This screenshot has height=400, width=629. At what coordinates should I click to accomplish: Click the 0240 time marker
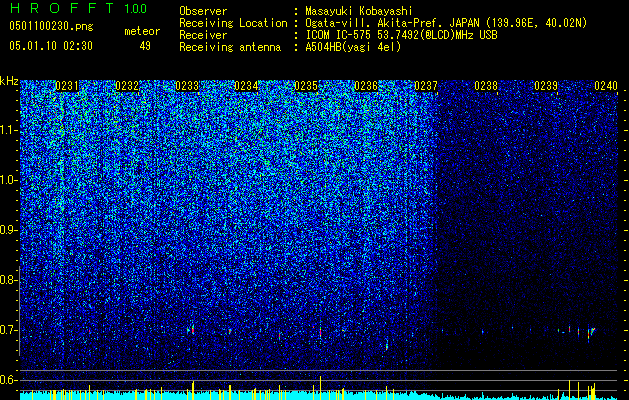click(606, 86)
